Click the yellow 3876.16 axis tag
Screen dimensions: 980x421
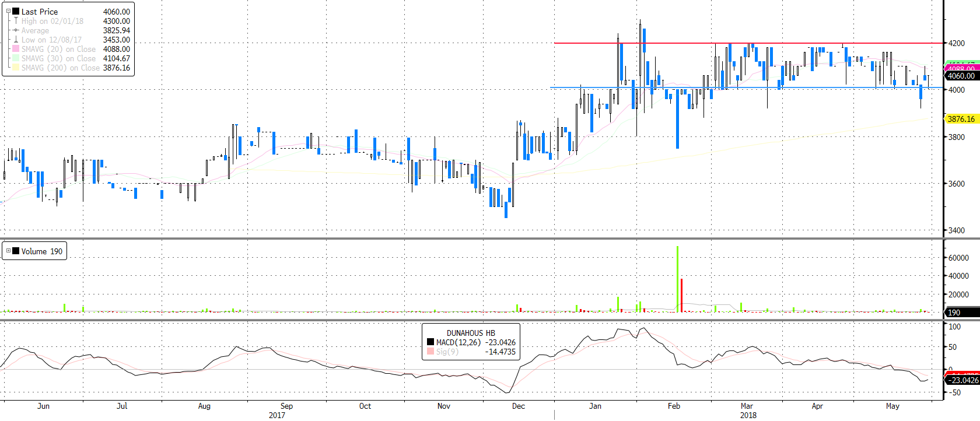(961, 119)
